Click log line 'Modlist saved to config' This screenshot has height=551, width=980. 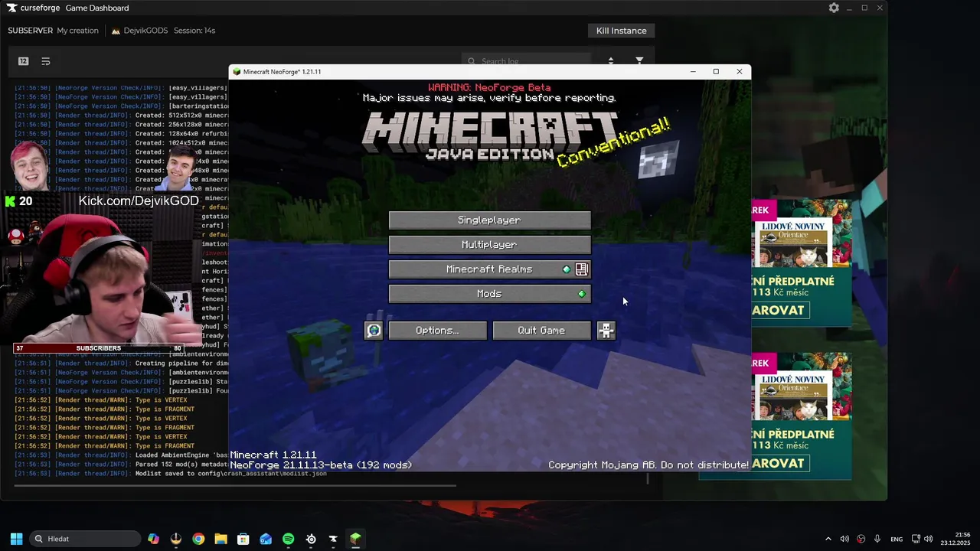(x=231, y=474)
